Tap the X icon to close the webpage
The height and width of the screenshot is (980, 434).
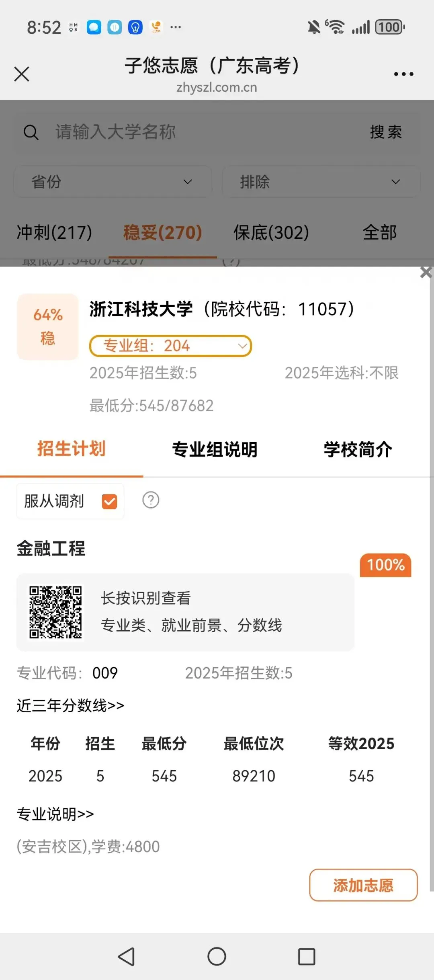tap(22, 74)
